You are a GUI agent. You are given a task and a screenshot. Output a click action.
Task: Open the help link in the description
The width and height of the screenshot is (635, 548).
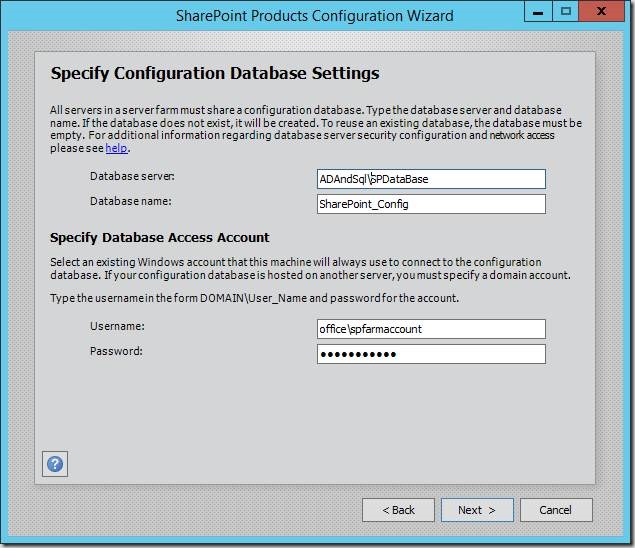tap(117, 148)
